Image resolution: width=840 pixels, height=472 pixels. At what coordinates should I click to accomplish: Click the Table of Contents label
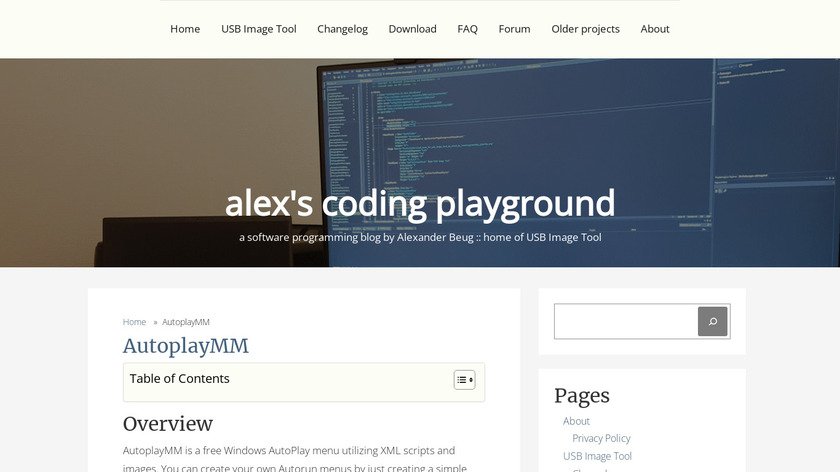point(179,378)
